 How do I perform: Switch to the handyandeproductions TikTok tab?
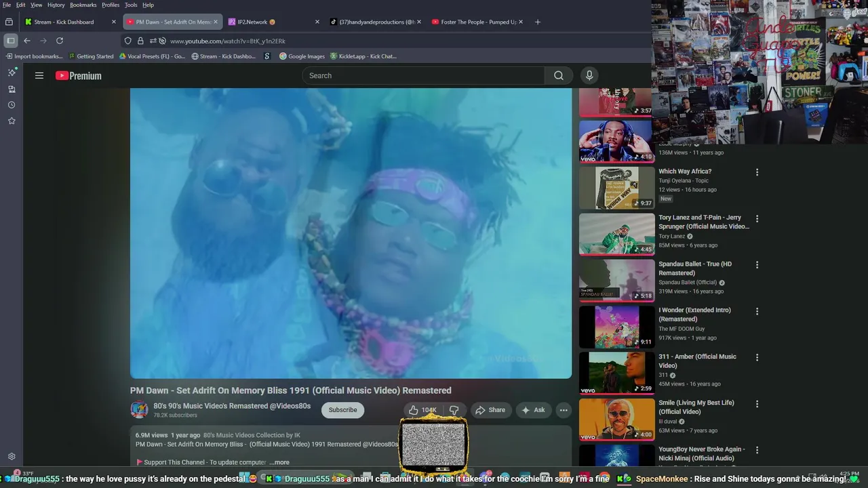click(375, 22)
